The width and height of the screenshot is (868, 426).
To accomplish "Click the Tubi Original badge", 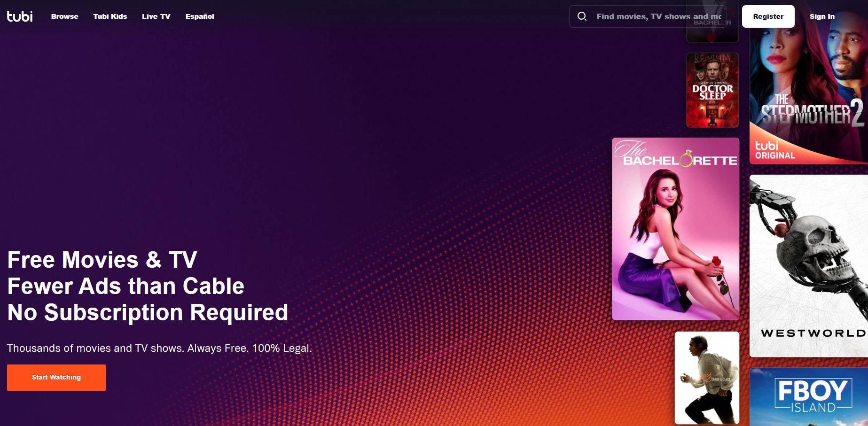I will coord(775,150).
